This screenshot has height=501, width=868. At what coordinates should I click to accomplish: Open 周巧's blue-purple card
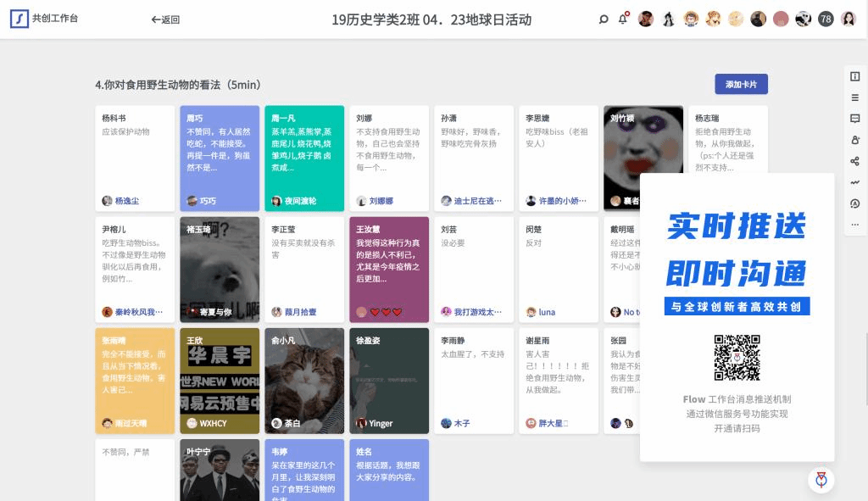click(x=220, y=148)
